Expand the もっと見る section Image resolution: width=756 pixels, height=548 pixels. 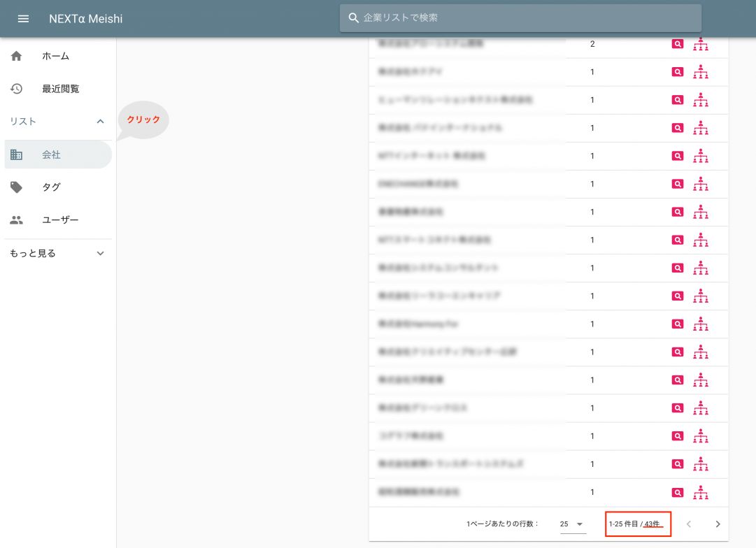(100, 254)
